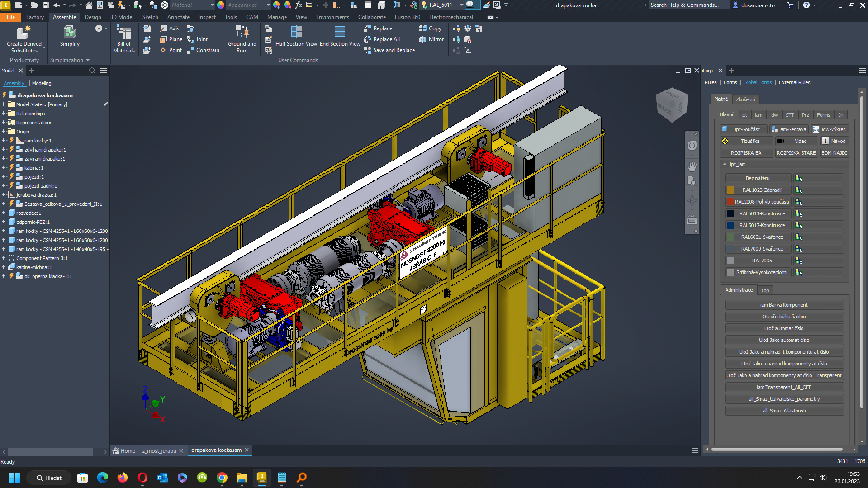868x488 pixels.
Task: Switch to the Inspect ribbon tab
Action: pyautogui.click(x=207, y=17)
